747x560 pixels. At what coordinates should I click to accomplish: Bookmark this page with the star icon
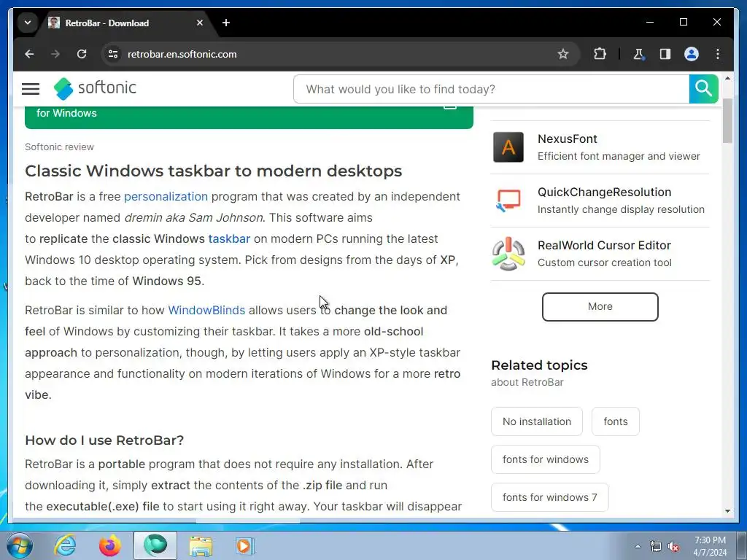pos(563,54)
